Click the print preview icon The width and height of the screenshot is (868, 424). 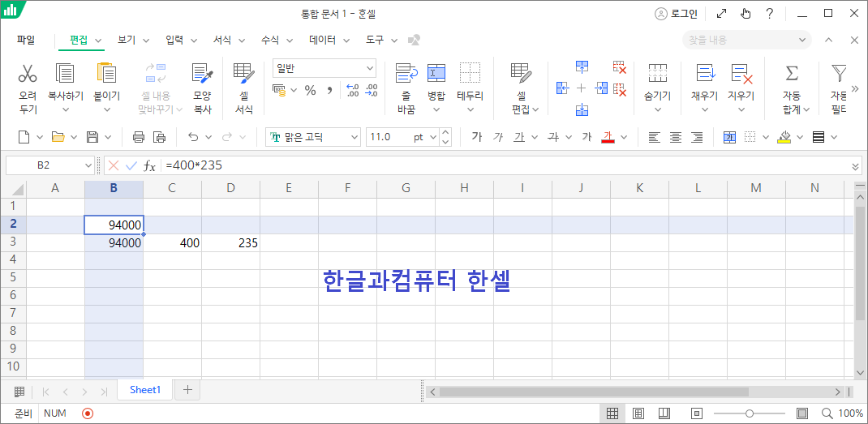[x=160, y=137]
